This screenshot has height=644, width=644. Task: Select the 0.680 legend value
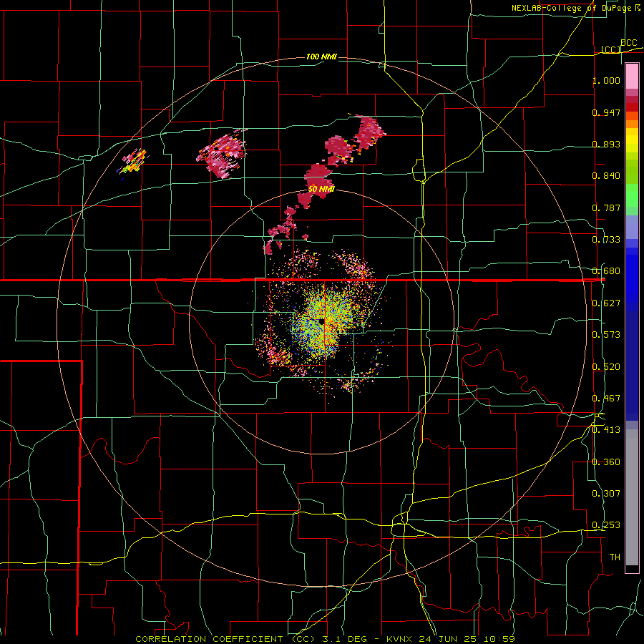point(606,271)
